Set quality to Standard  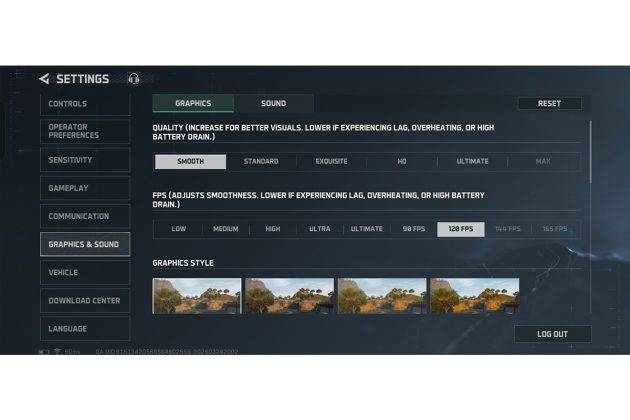pyautogui.click(x=261, y=161)
